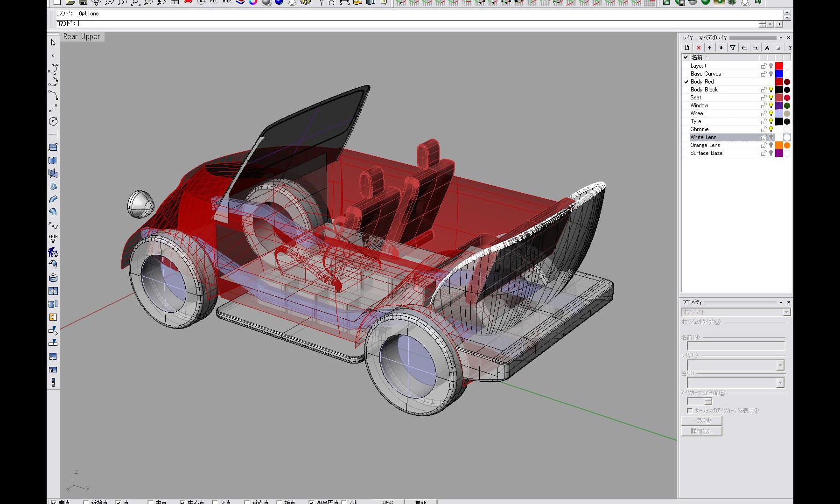Toggle the 端点 end point snap checkbox
The image size is (840, 504).
(54, 503)
